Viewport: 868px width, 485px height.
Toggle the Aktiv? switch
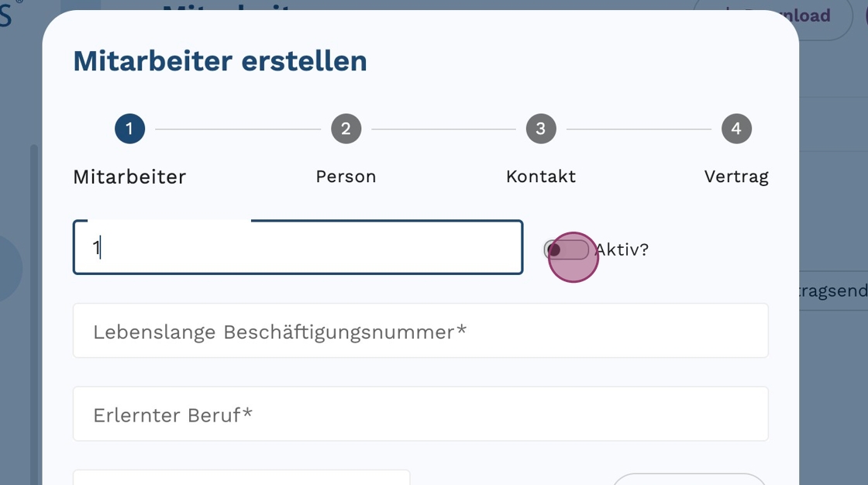tap(566, 249)
